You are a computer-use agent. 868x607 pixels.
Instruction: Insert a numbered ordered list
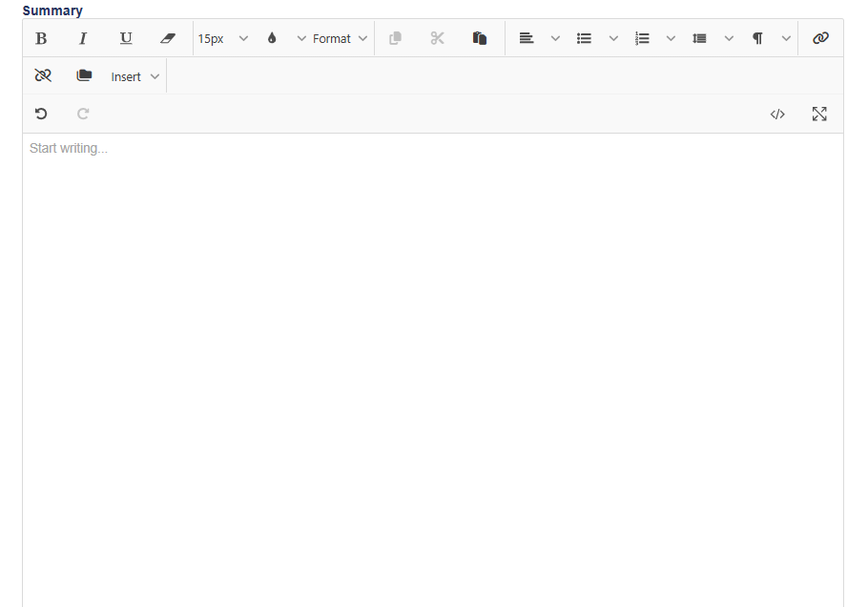pyautogui.click(x=642, y=38)
